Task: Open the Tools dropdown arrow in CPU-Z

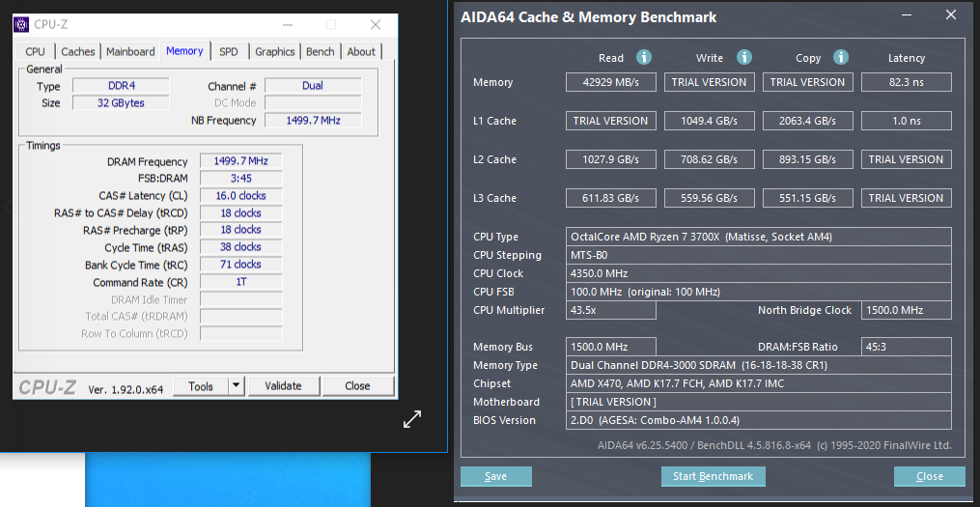Action: tap(236, 386)
